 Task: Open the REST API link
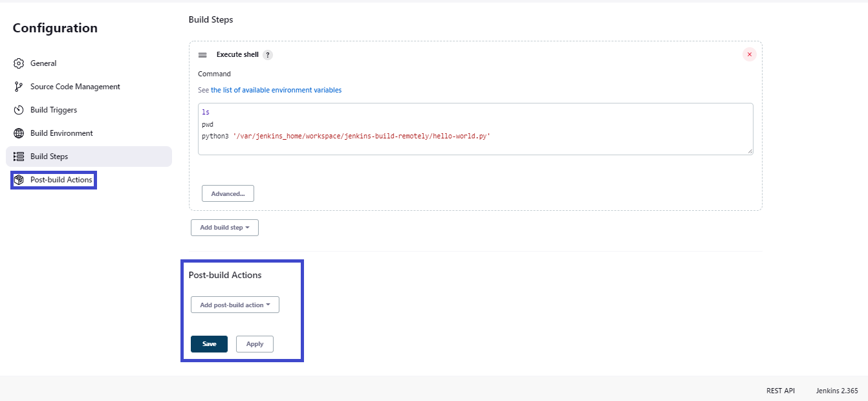point(781,391)
